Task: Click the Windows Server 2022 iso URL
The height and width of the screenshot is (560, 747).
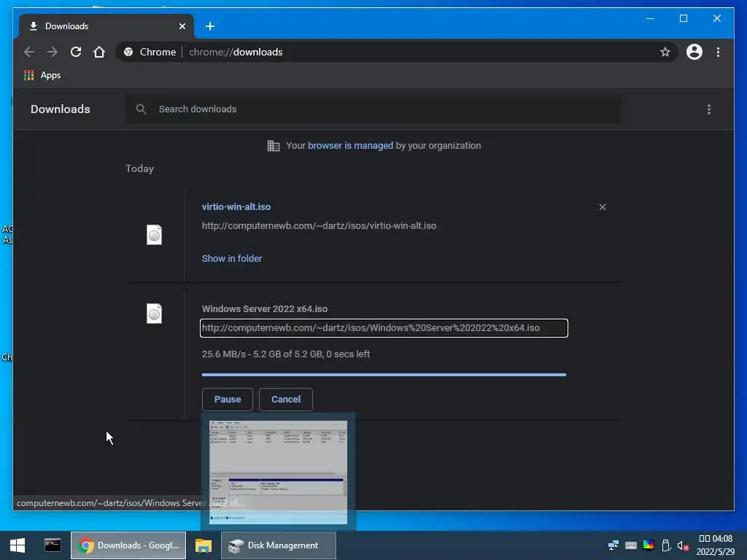Action: coord(384,328)
